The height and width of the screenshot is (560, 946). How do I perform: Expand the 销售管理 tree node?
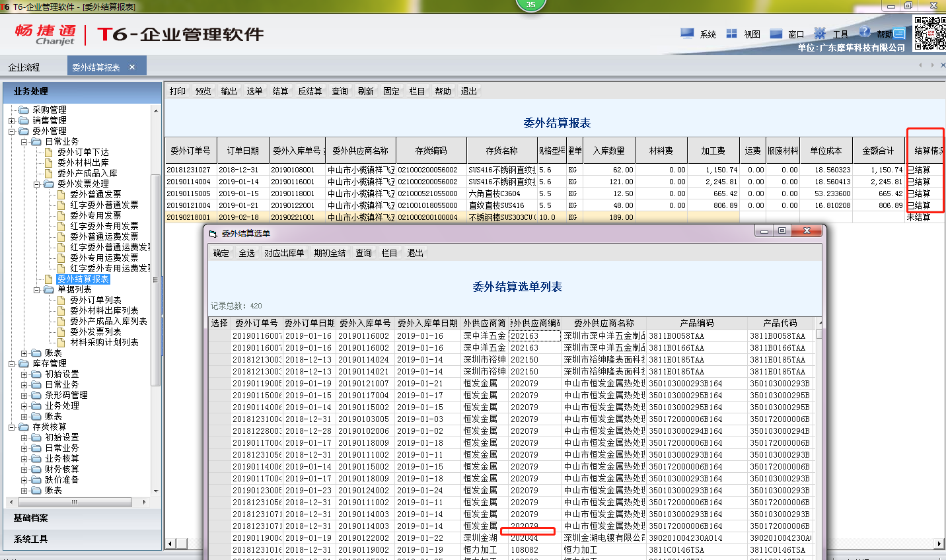pyautogui.click(x=11, y=121)
